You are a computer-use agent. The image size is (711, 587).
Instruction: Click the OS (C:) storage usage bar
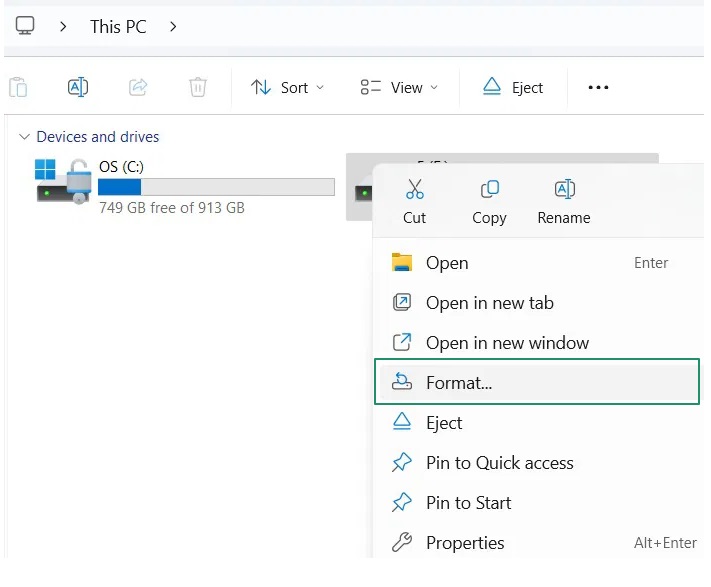[x=216, y=187]
